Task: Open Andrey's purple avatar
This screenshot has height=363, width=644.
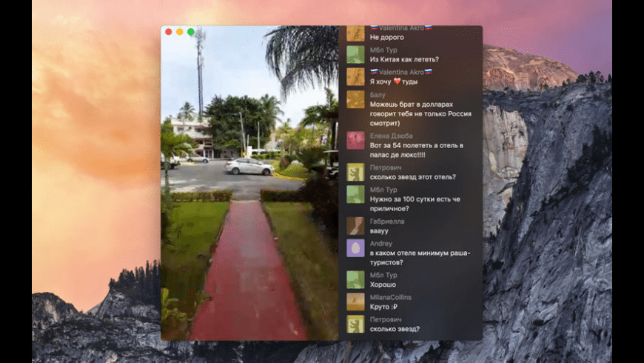Action: (355, 248)
